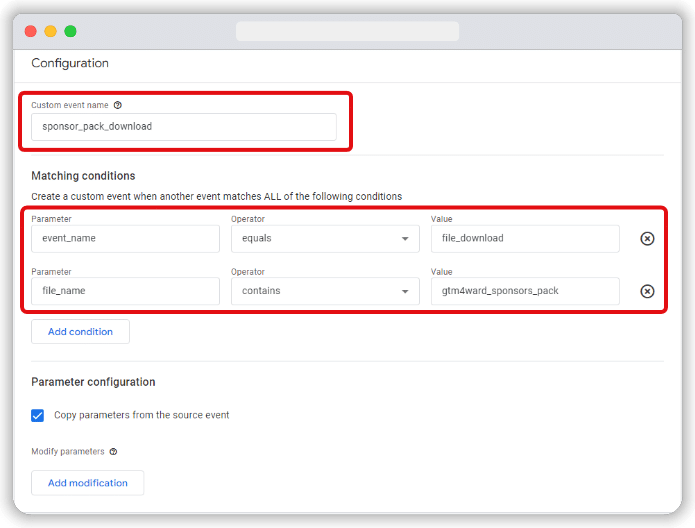Screen dimensions: 695x528
Task: Click the help icon beside Custom event name
Action: point(117,105)
